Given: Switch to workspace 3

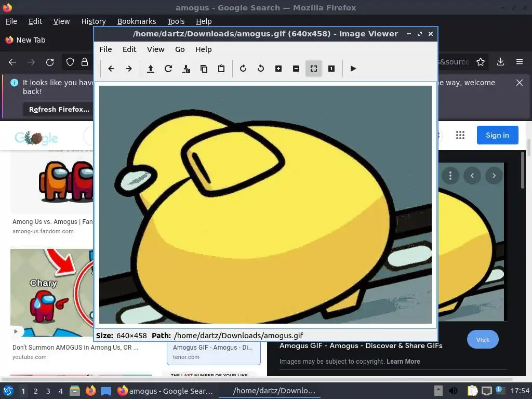Looking at the screenshot, I should point(48,391).
